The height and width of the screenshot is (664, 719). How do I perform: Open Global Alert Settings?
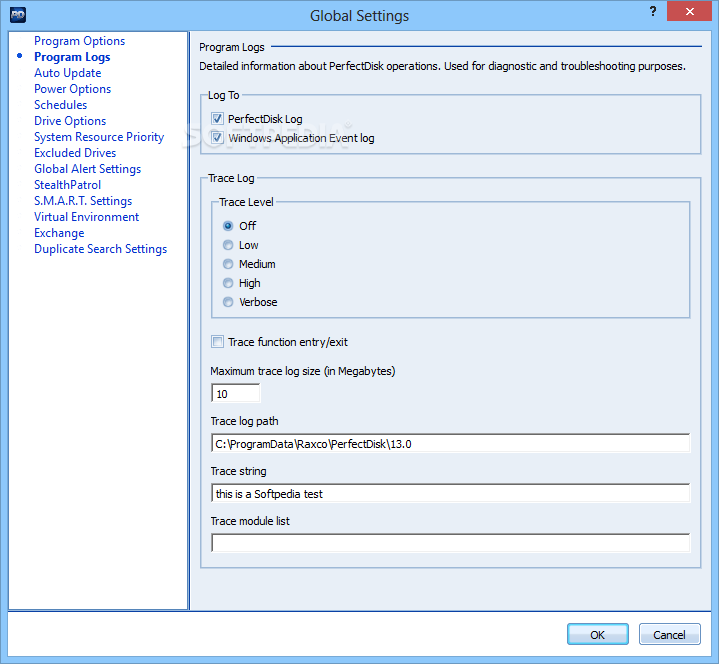click(88, 169)
